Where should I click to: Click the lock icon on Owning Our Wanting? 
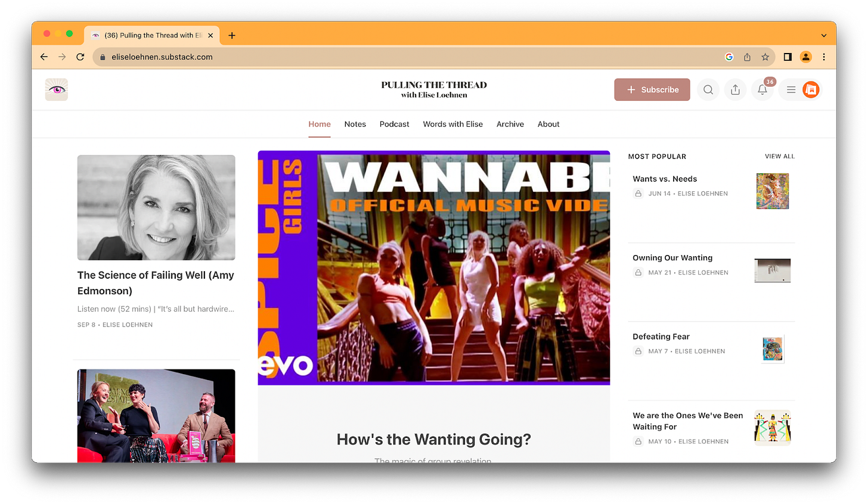pyautogui.click(x=638, y=272)
